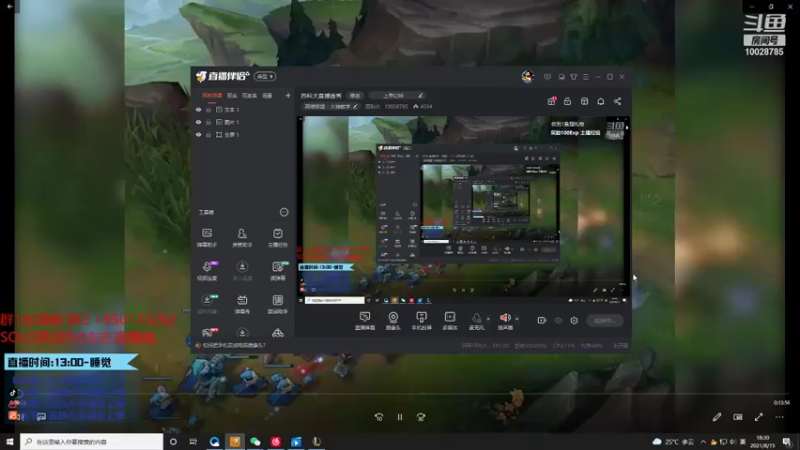
Task: Add 摄像头 camera source
Action: (x=393, y=321)
